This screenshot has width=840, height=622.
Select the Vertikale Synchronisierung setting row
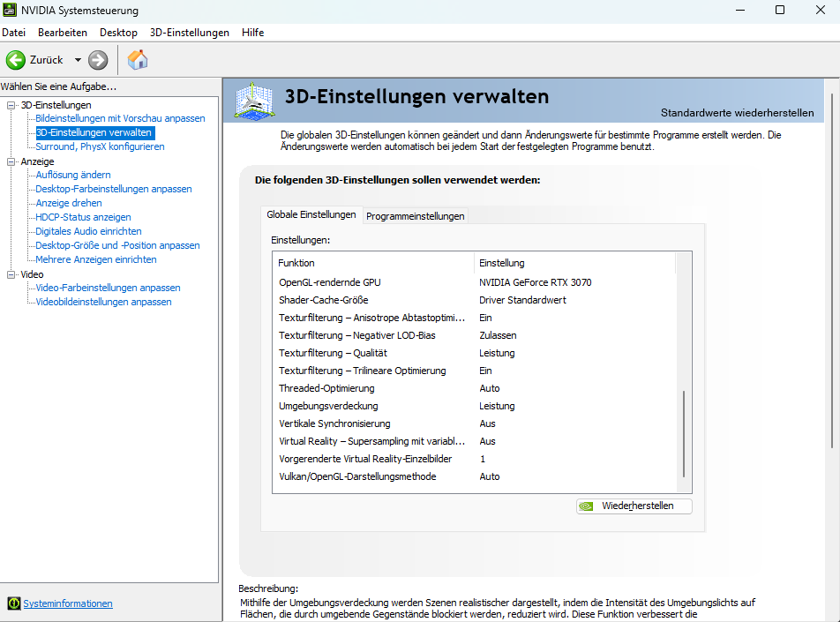pos(334,423)
